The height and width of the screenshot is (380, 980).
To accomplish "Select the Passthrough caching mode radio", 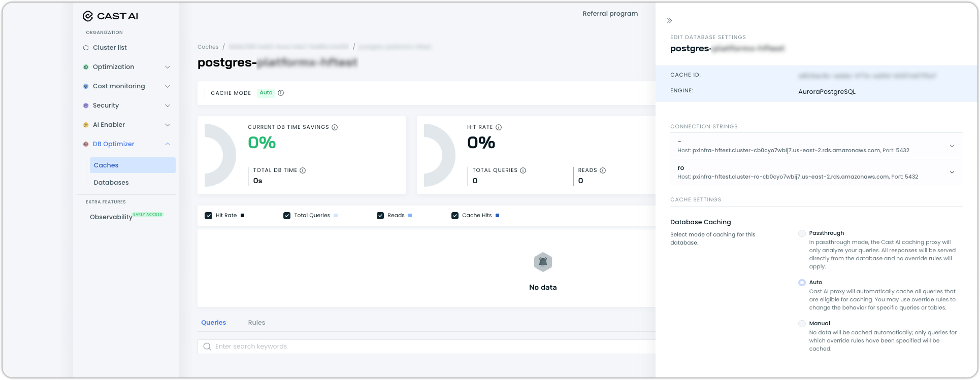I will coord(802,233).
